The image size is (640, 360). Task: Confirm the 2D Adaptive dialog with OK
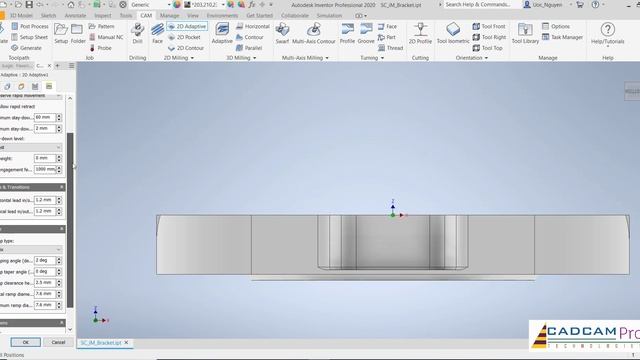coord(25,342)
